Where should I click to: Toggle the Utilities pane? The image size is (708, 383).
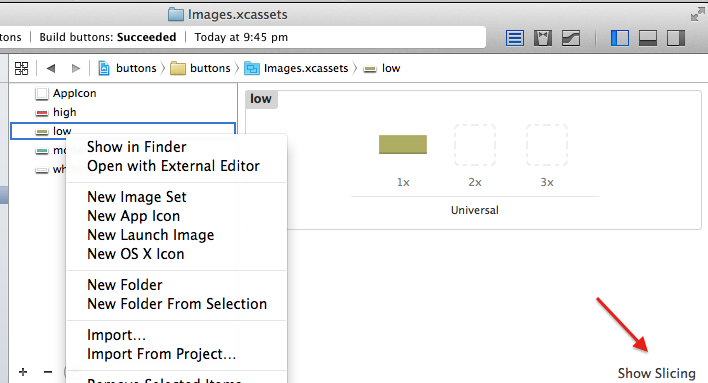click(676, 38)
